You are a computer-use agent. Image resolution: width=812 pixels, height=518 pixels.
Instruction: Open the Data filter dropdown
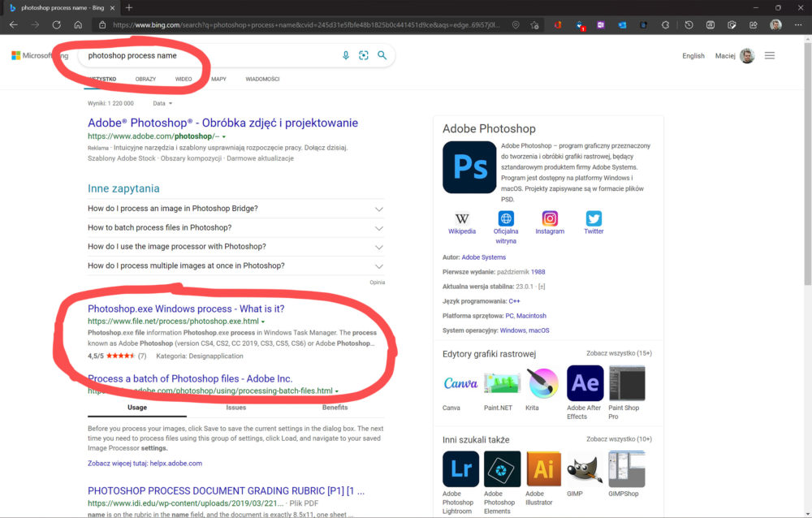point(162,104)
